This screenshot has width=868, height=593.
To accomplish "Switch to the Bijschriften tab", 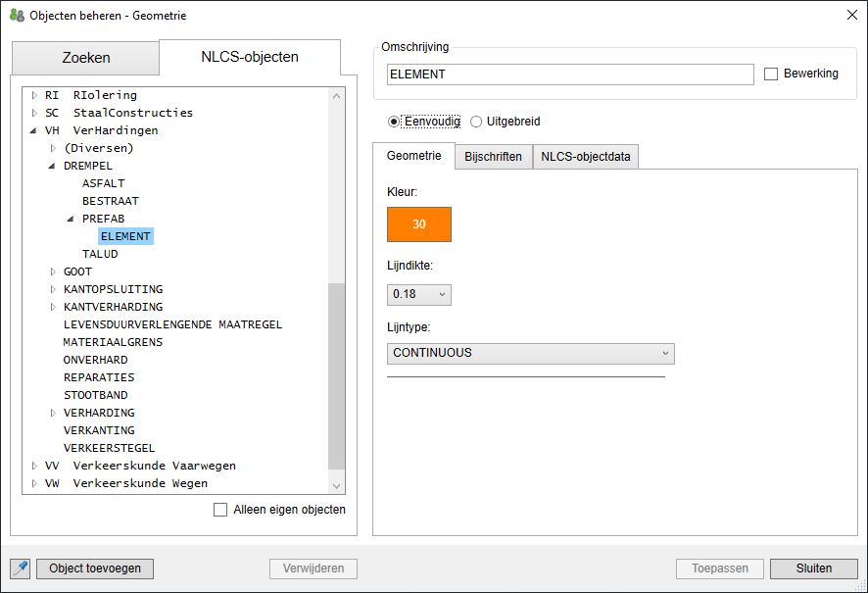I will [493, 156].
